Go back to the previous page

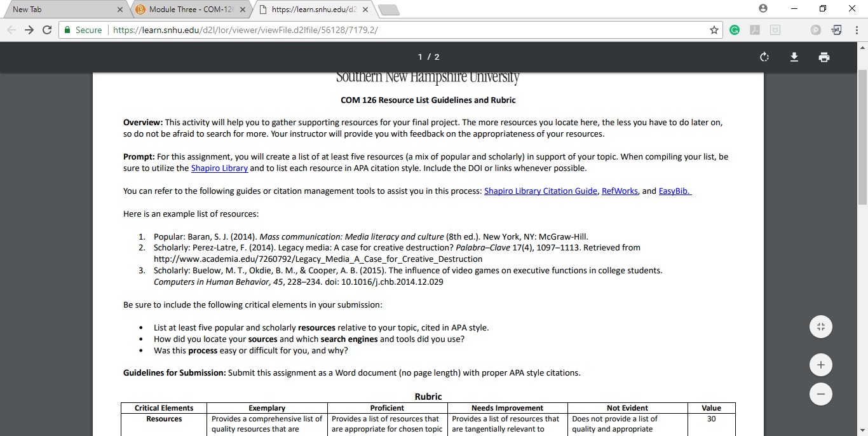coord(11,30)
